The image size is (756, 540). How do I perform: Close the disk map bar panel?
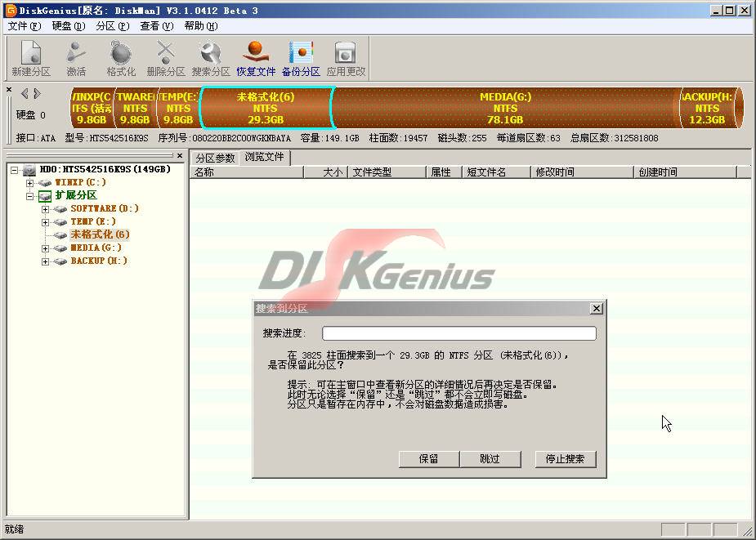(9, 90)
